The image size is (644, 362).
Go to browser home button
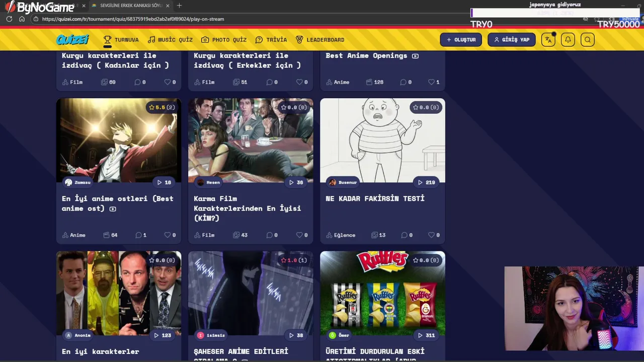(x=22, y=19)
